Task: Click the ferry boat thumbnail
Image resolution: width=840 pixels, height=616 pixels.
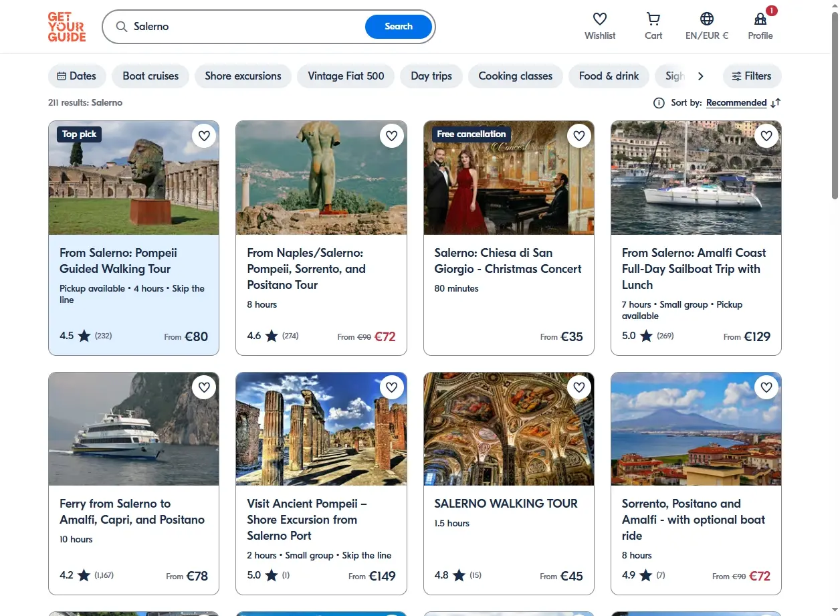Action: (134, 429)
